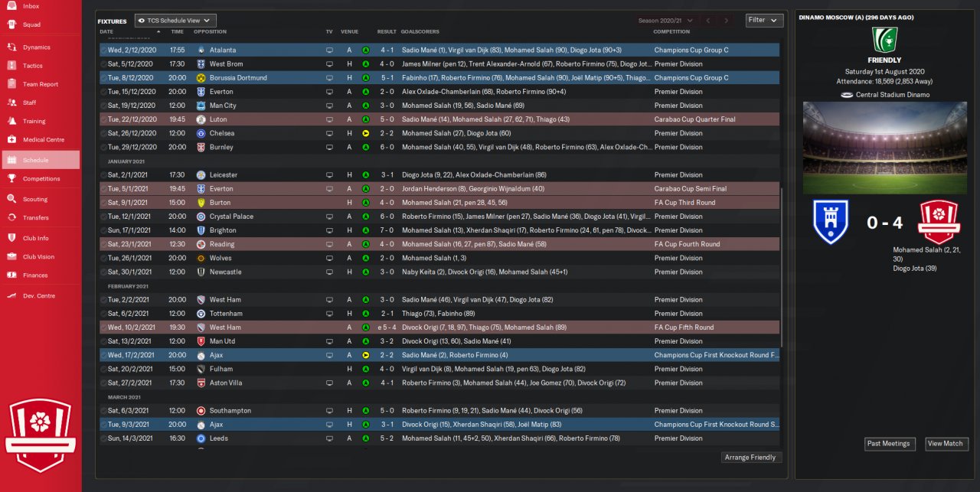Toggle the tick circle on Fulham fixture
This screenshot has width=980, height=492.
point(104,369)
